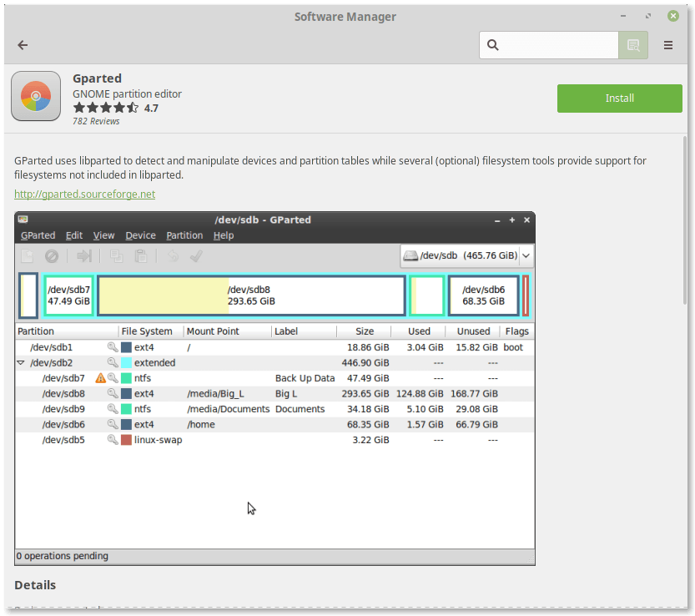The image size is (695, 616).
Task: Close the Software Manager window
Action: click(672, 16)
